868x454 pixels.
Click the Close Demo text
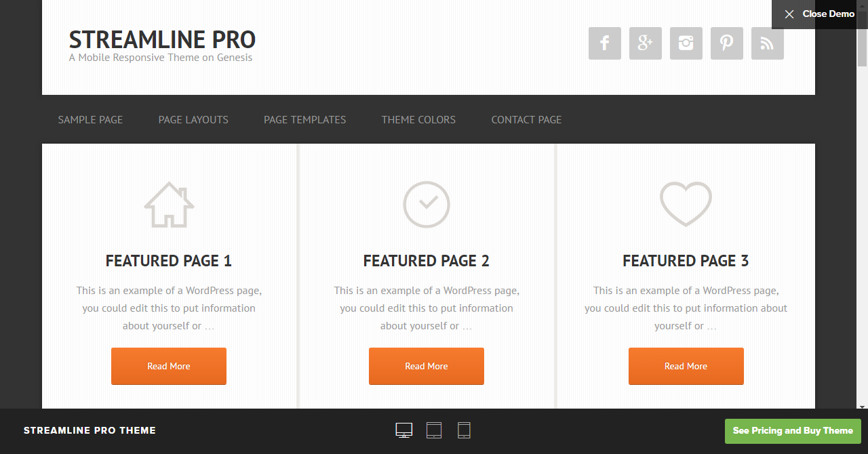pos(829,14)
